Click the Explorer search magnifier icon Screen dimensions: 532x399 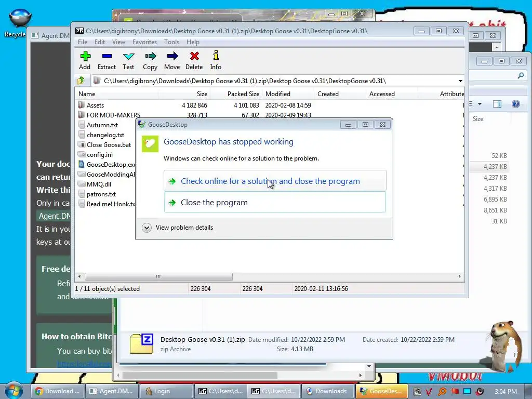[x=521, y=75]
